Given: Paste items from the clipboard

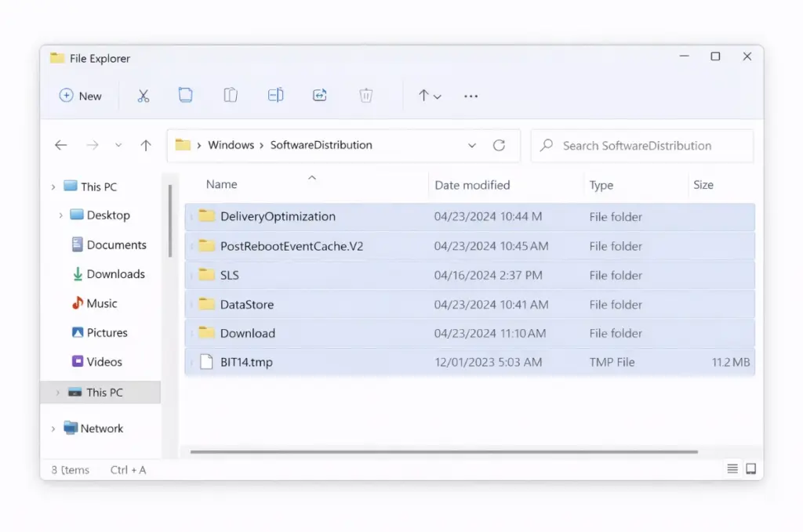Looking at the screenshot, I should coord(231,95).
